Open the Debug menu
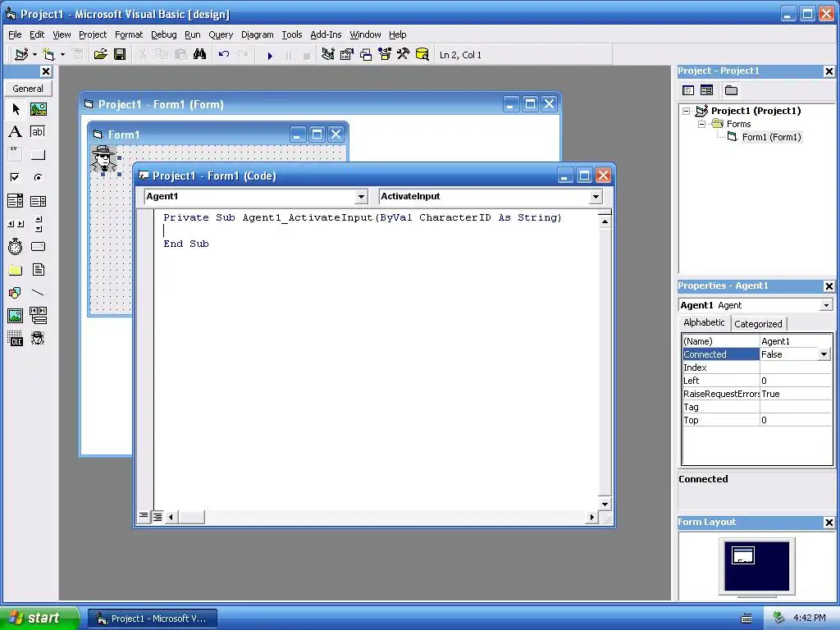The width and height of the screenshot is (840, 630). [x=164, y=34]
